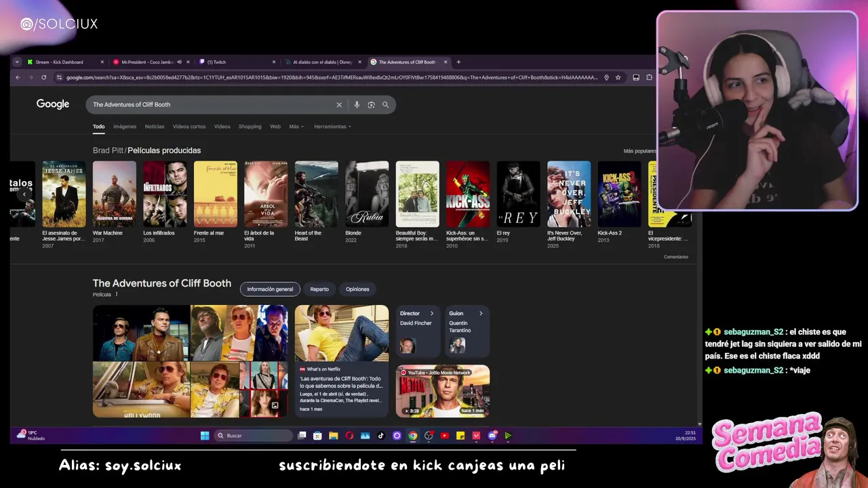Switch to the Imágenes tab
868x488 pixels.
point(125,127)
